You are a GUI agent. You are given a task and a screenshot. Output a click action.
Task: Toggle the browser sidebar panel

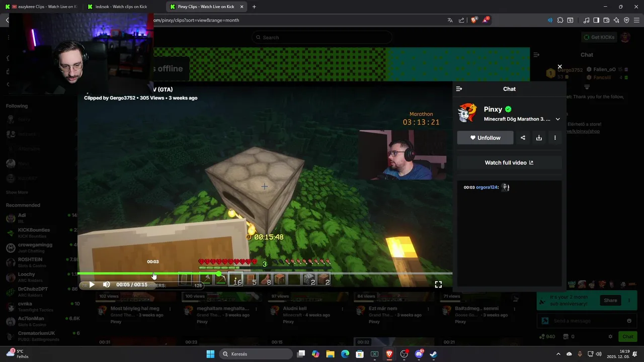[596, 20]
